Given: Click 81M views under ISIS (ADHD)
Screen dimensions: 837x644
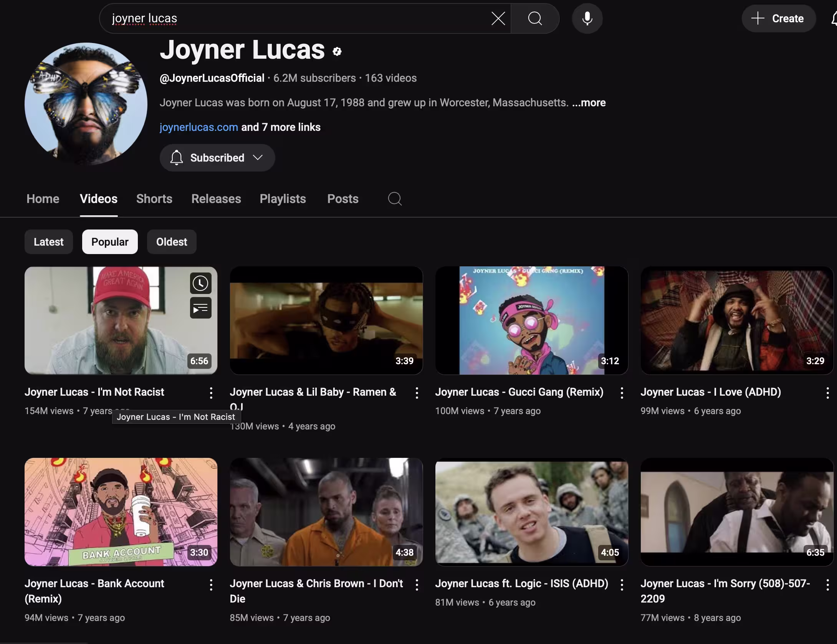Looking at the screenshot, I should click(x=457, y=602).
